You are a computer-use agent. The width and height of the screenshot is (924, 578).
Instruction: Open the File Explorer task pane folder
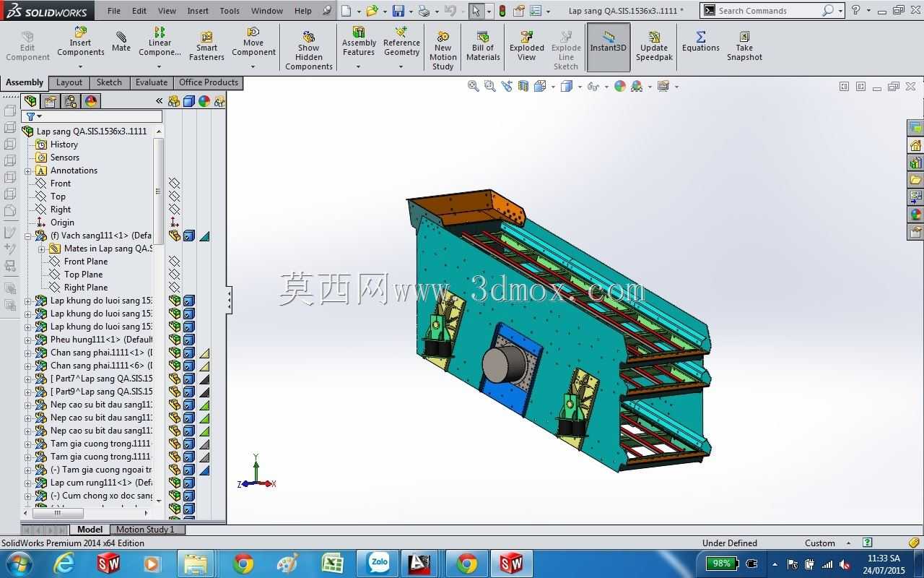click(x=916, y=180)
